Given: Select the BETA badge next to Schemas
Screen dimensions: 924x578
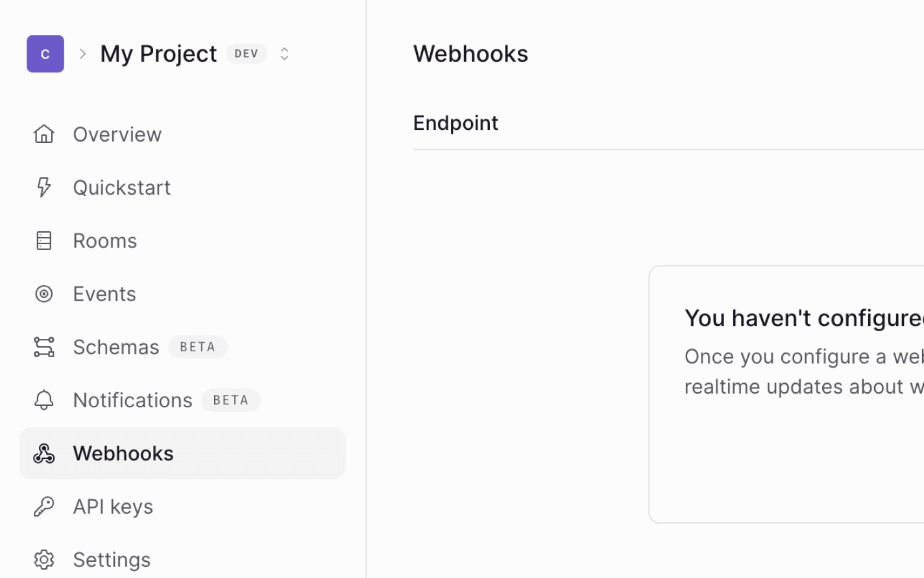Looking at the screenshot, I should tap(197, 347).
